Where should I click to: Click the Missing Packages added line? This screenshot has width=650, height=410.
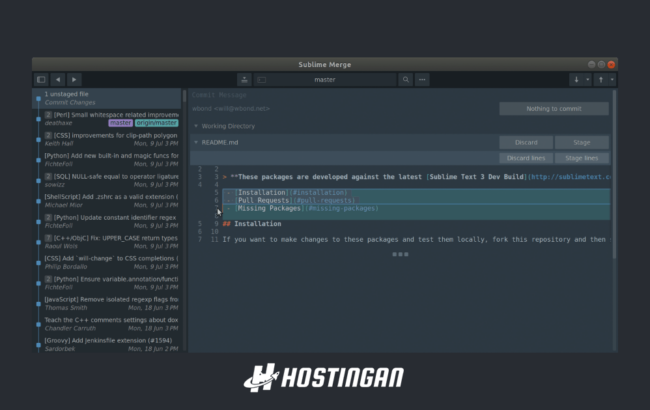coord(416,208)
